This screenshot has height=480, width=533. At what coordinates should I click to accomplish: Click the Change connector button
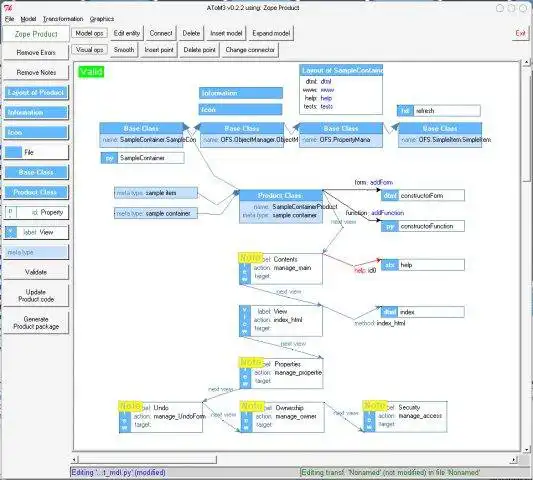tap(250, 50)
